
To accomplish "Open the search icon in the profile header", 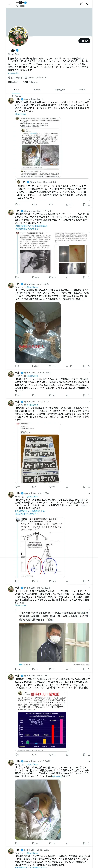I will click(88, 4).
